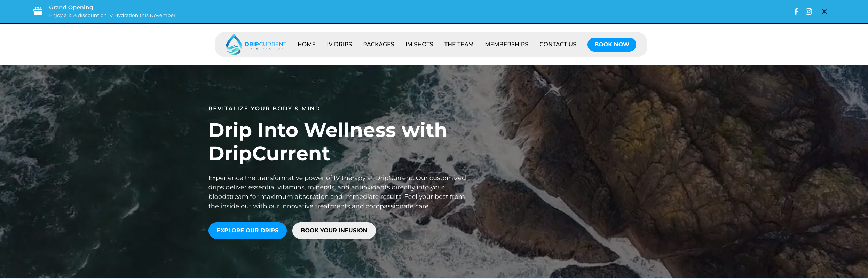The height and width of the screenshot is (279, 868).
Task: Click the gift box icon in banner
Action: point(38,11)
